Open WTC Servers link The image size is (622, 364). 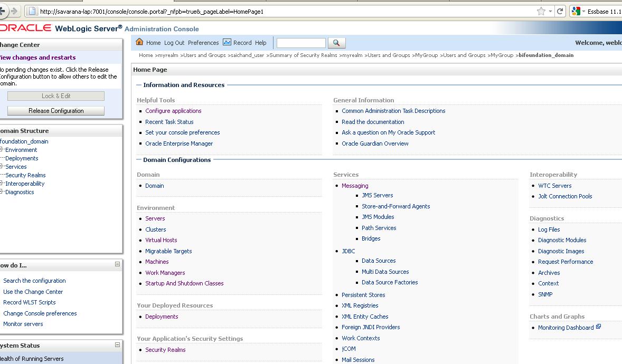tap(554, 186)
